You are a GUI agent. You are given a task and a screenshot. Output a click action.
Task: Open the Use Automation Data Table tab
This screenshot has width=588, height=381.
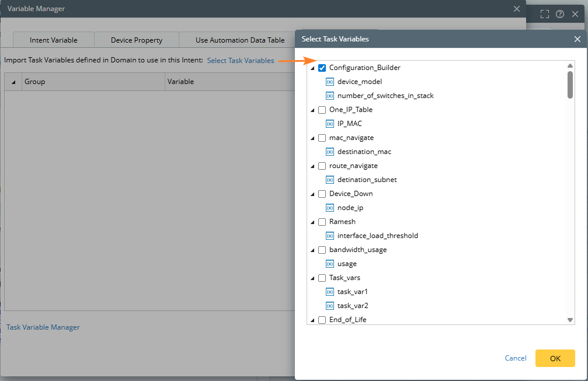coord(240,40)
